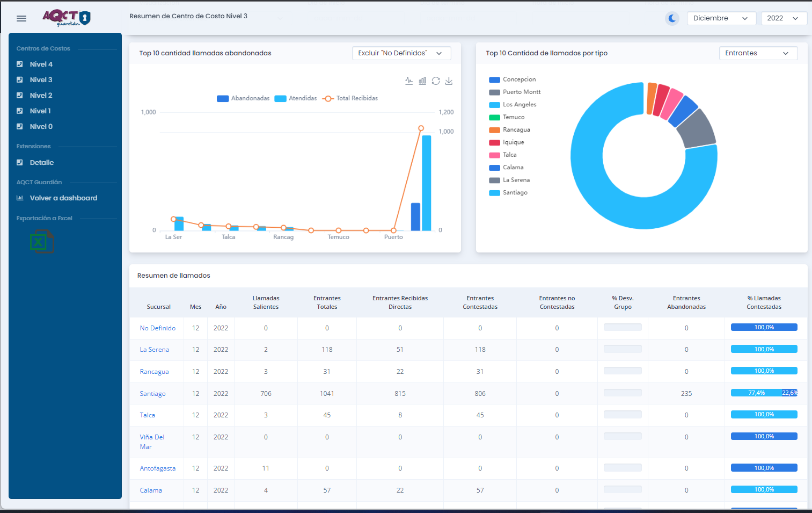The image size is (812, 513).
Task: Download the abandoned calls chart image
Action: point(449,81)
